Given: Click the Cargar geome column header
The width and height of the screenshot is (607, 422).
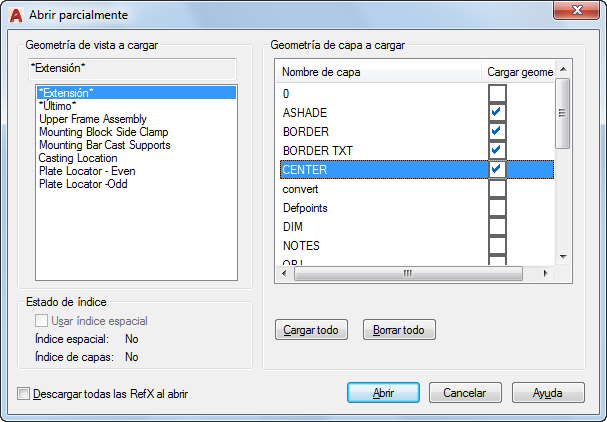Looking at the screenshot, I should pos(518,72).
